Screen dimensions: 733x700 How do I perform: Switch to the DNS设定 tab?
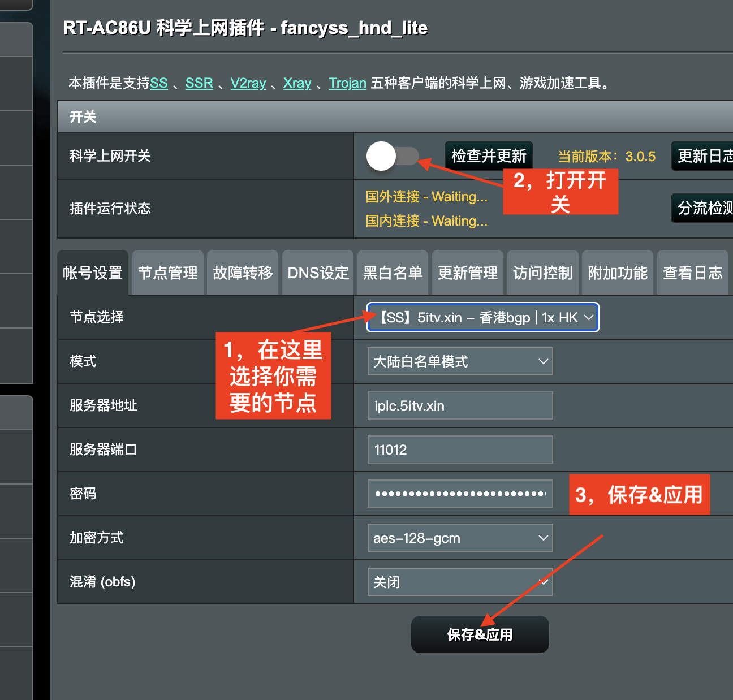pyautogui.click(x=318, y=273)
